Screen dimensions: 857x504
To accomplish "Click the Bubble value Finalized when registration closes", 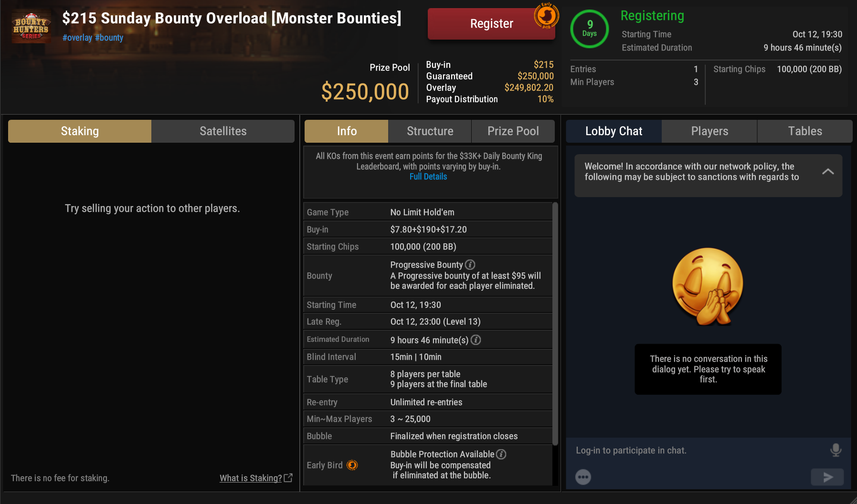I will 454,436.
